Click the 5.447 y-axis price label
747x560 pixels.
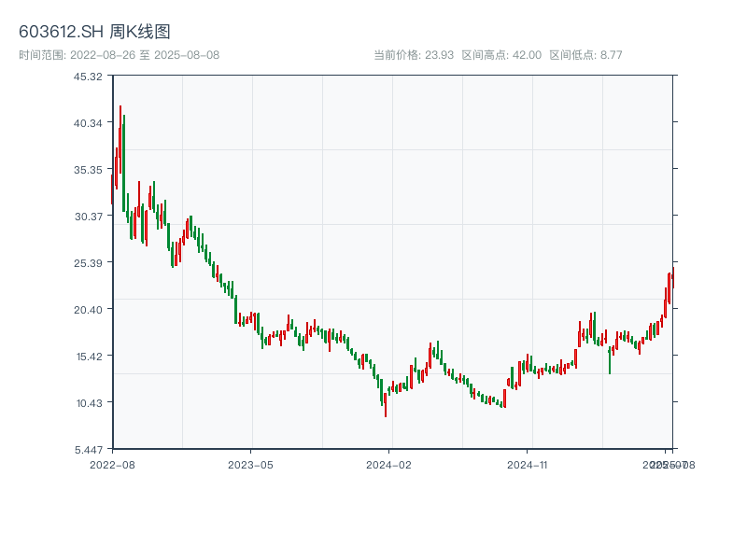(89, 449)
